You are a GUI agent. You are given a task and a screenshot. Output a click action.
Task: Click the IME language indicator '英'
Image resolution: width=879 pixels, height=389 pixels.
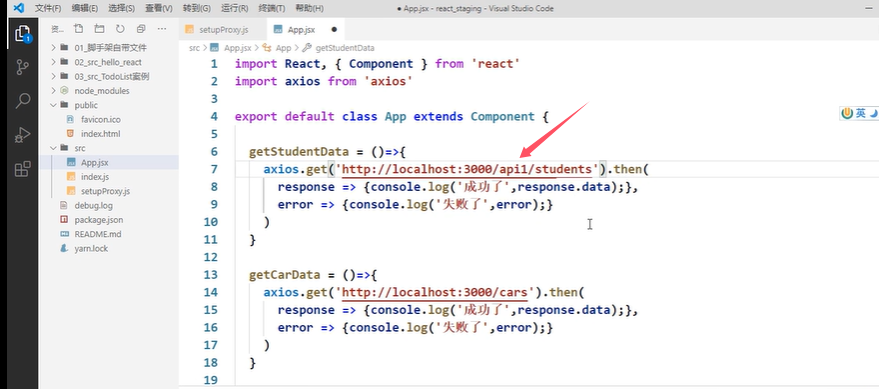861,113
